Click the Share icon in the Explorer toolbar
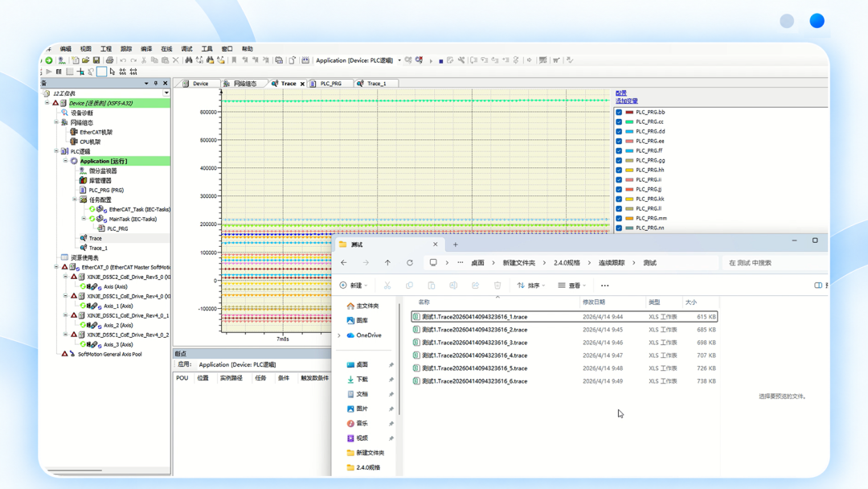 (475, 286)
